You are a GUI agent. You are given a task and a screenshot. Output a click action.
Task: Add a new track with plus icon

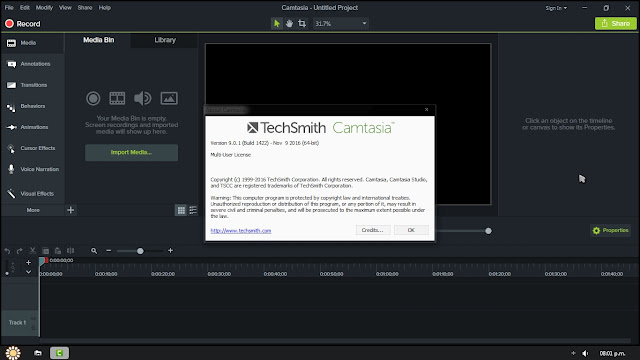pos(28,262)
